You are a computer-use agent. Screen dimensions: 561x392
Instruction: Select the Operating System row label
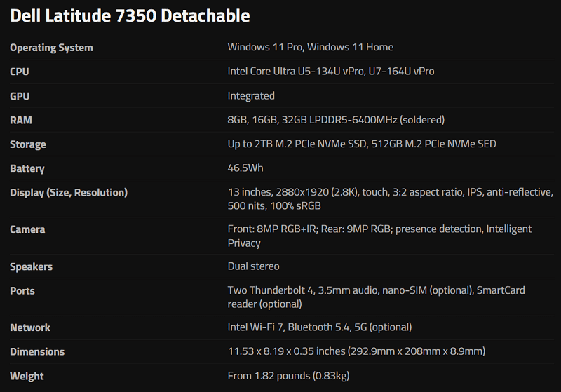tap(51, 48)
